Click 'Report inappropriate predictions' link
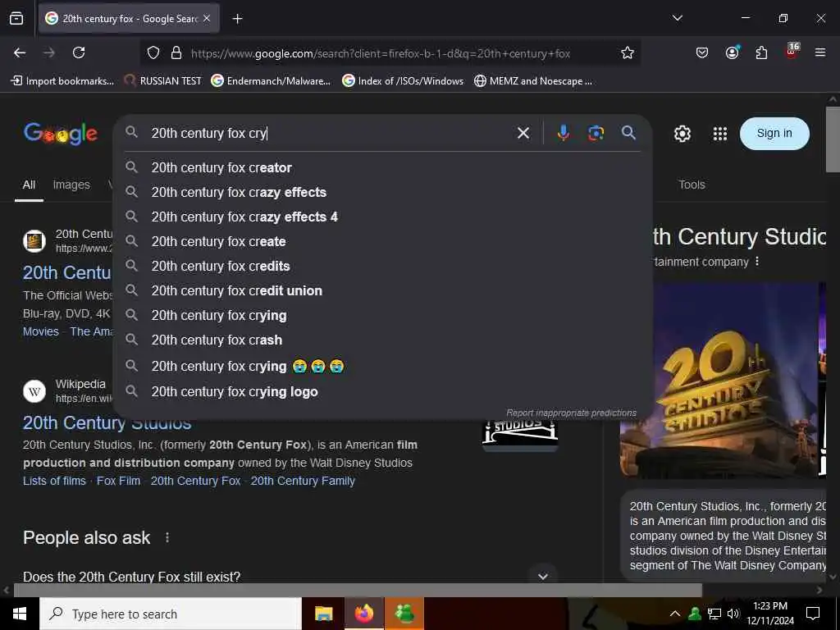 571,413
